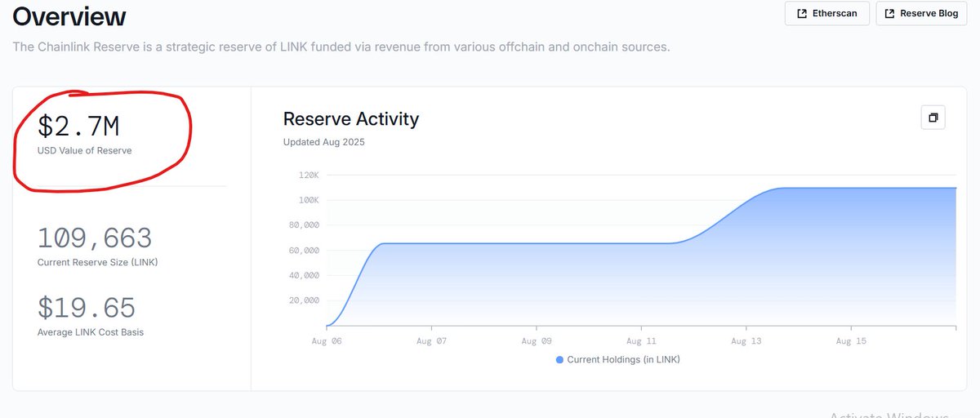Click the external-link icon on Reserve Blog button
Screen dimensions: 980x418
click(890, 14)
